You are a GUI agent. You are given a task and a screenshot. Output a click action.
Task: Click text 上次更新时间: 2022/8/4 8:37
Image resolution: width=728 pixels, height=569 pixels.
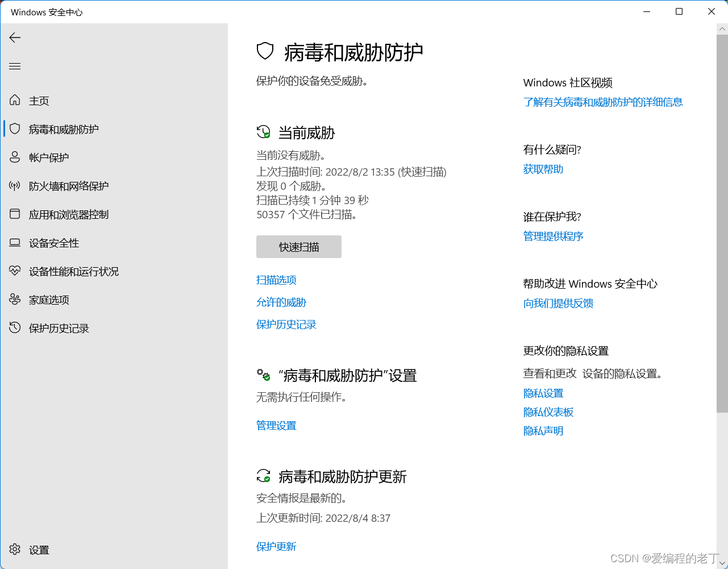323,518
